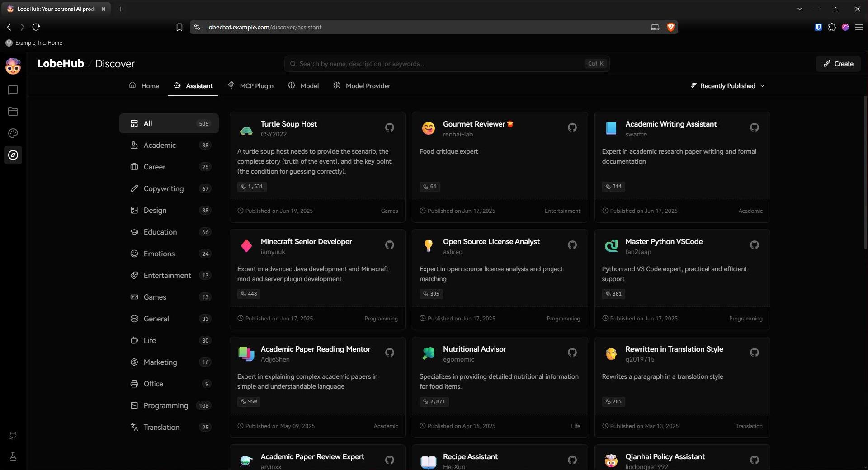The image size is (868, 470).
Task: Open the files folder icon in sidebar
Action: (13, 112)
